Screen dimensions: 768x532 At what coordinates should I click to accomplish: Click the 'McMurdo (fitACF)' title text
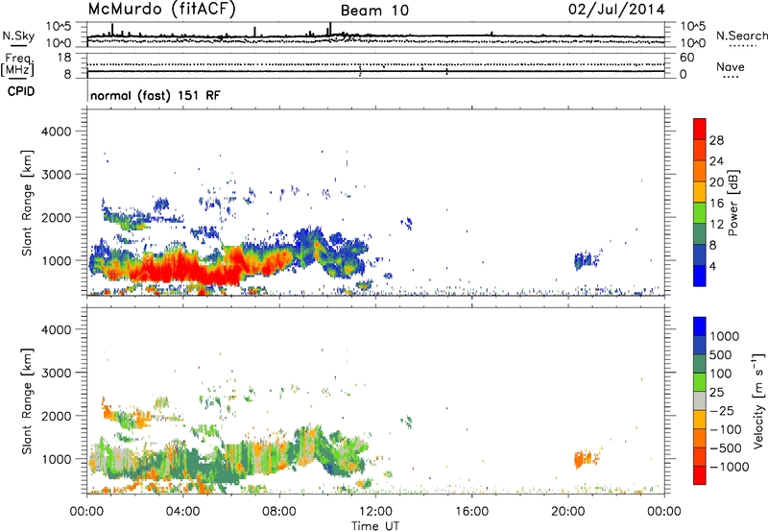click(x=161, y=9)
